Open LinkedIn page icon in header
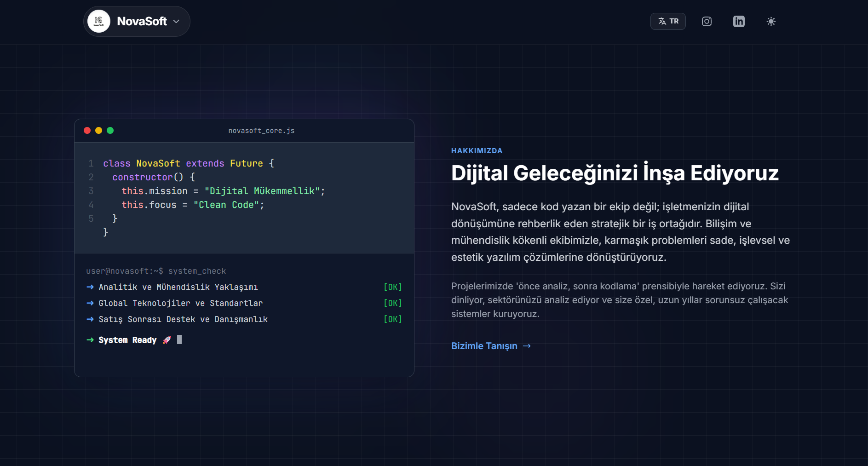868x466 pixels. (739, 22)
